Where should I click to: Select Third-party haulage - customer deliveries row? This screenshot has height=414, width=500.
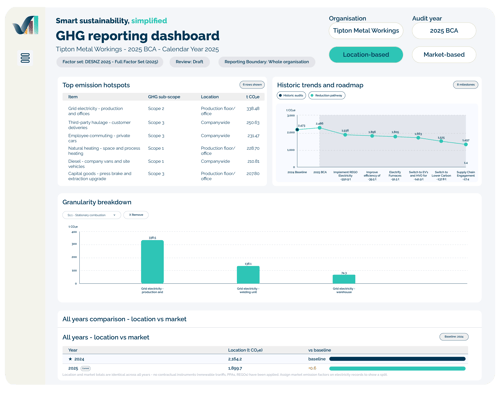pyautogui.click(x=163, y=125)
